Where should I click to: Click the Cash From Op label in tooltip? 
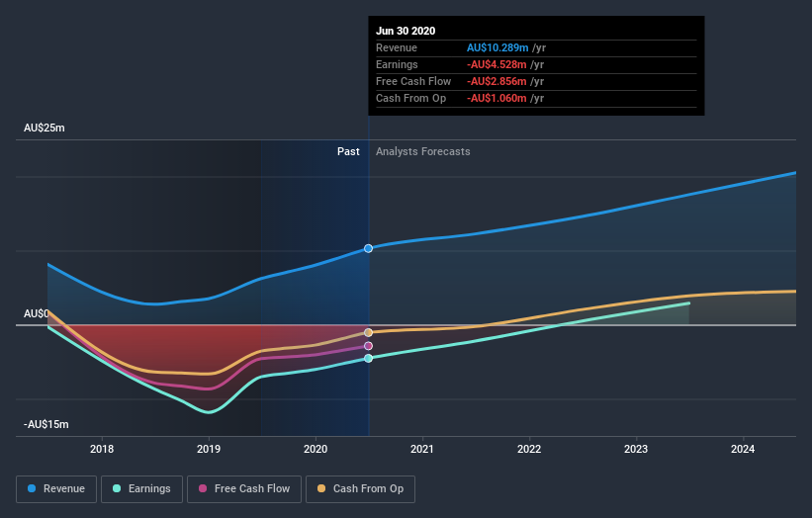click(410, 98)
